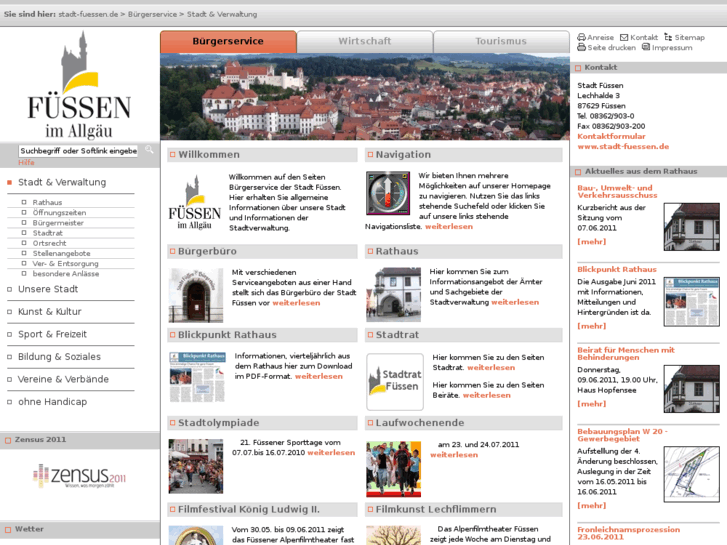This screenshot has width=727, height=545.
Task: Click the Kontakt envelope icon
Action: point(624,37)
